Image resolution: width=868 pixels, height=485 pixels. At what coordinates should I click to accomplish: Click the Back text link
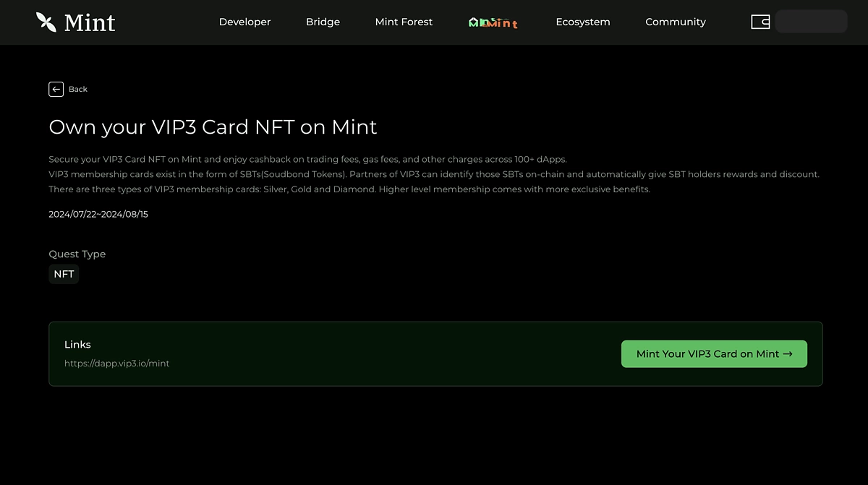tap(78, 90)
